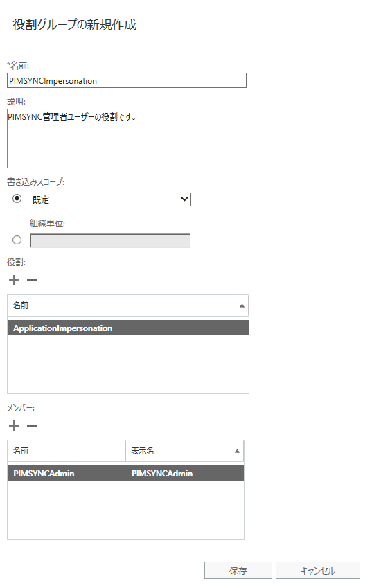The width and height of the screenshot is (381, 588).
Task: Select the 組織単位 radio button
Action: [17, 240]
